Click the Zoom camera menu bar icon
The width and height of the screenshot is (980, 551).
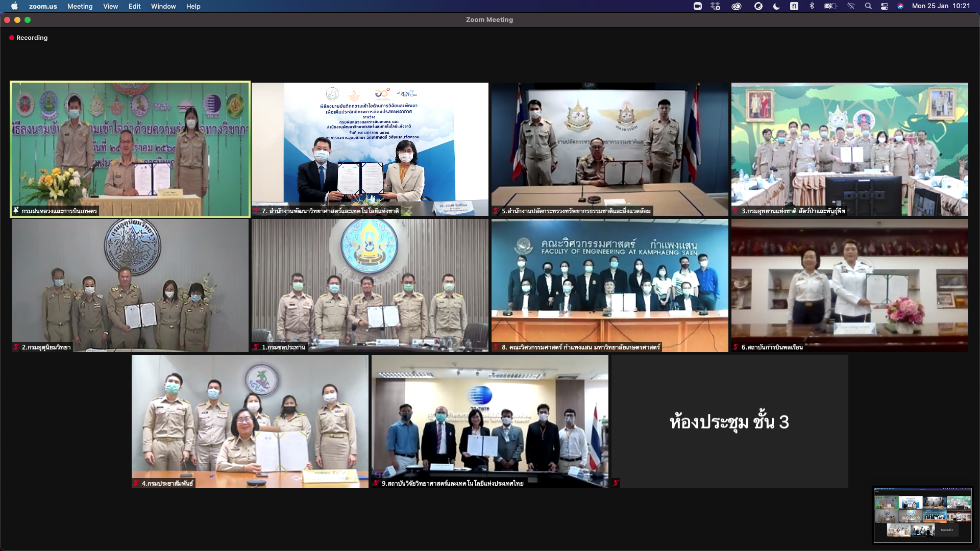697,6
